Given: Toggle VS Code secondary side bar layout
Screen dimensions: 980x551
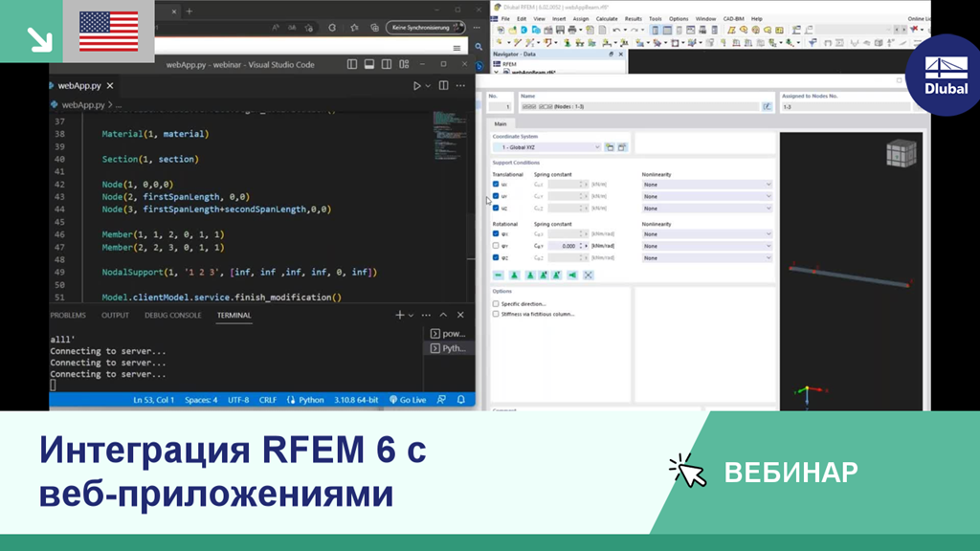Looking at the screenshot, I should (387, 64).
